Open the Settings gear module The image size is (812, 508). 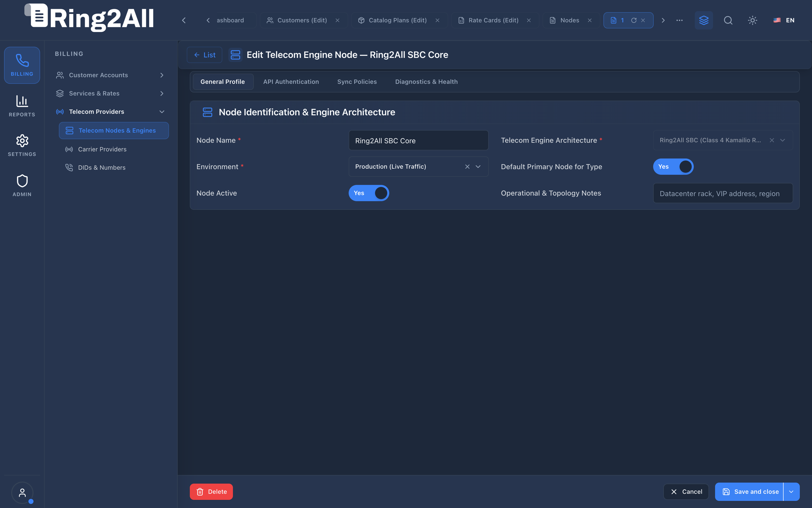coord(22,146)
